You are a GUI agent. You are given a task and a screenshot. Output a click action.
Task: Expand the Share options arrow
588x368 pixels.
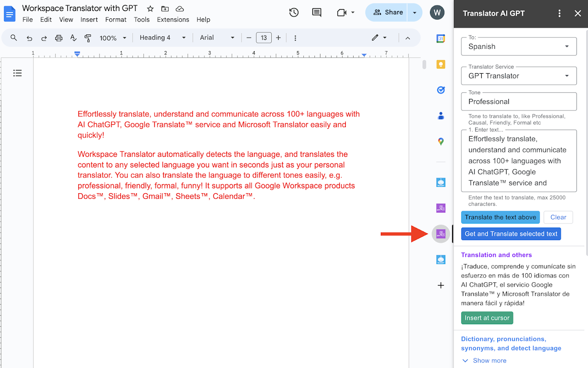pyautogui.click(x=414, y=12)
